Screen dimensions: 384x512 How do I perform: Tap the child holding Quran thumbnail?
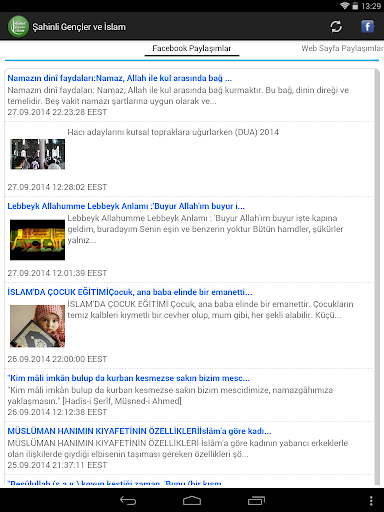pyautogui.click(x=37, y=326)
